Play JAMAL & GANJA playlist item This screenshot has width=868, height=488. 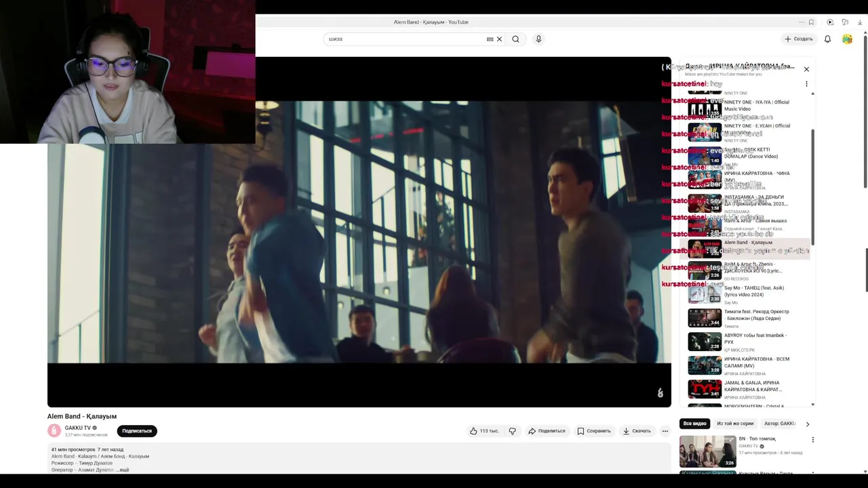745,389
